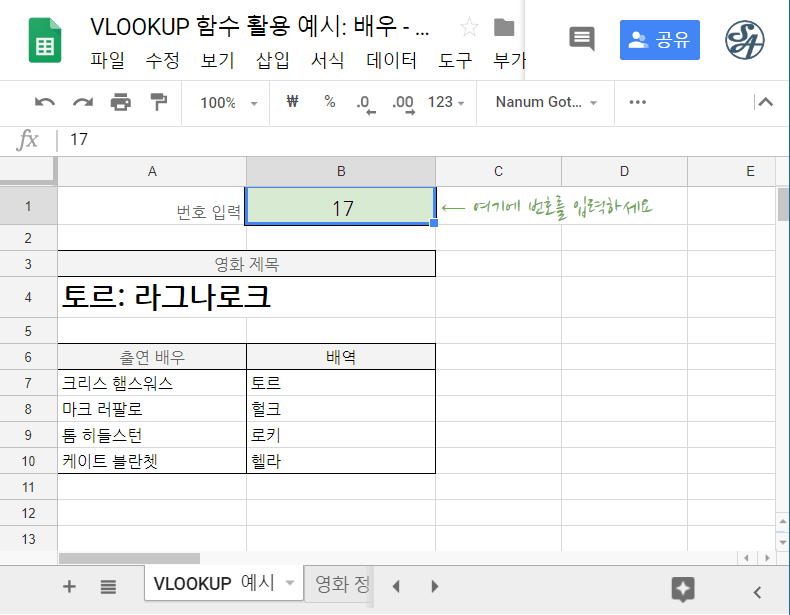The height and width of the screenshot is (615, 790).
Task: Open the comments history icon
Action: [582, 39]
